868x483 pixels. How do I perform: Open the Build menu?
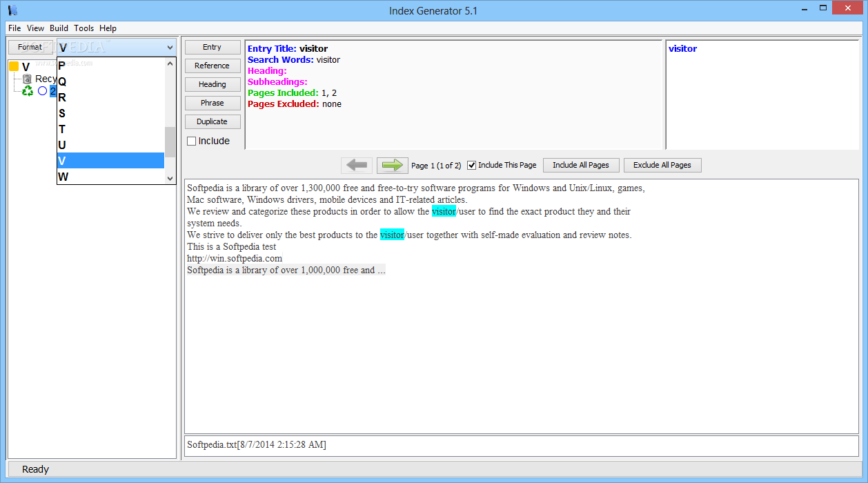pos(59,28)
